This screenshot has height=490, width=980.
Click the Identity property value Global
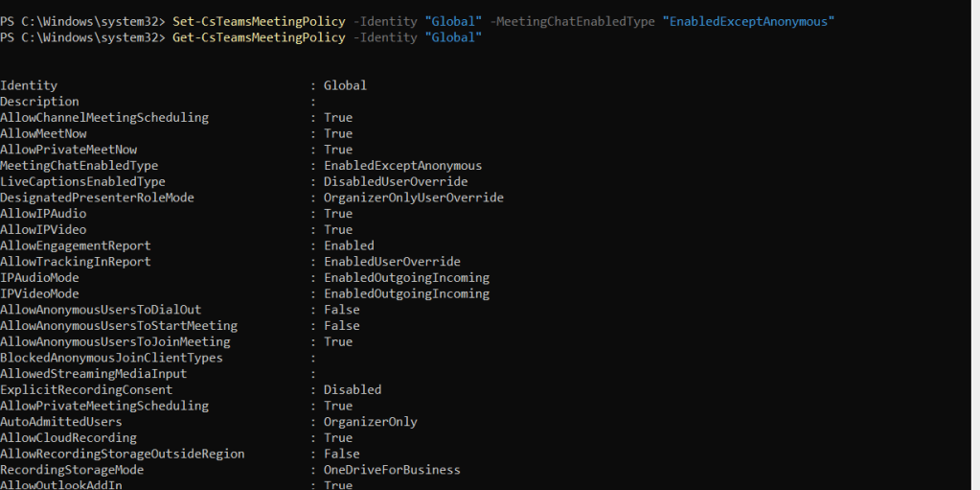tap(345, 85)
